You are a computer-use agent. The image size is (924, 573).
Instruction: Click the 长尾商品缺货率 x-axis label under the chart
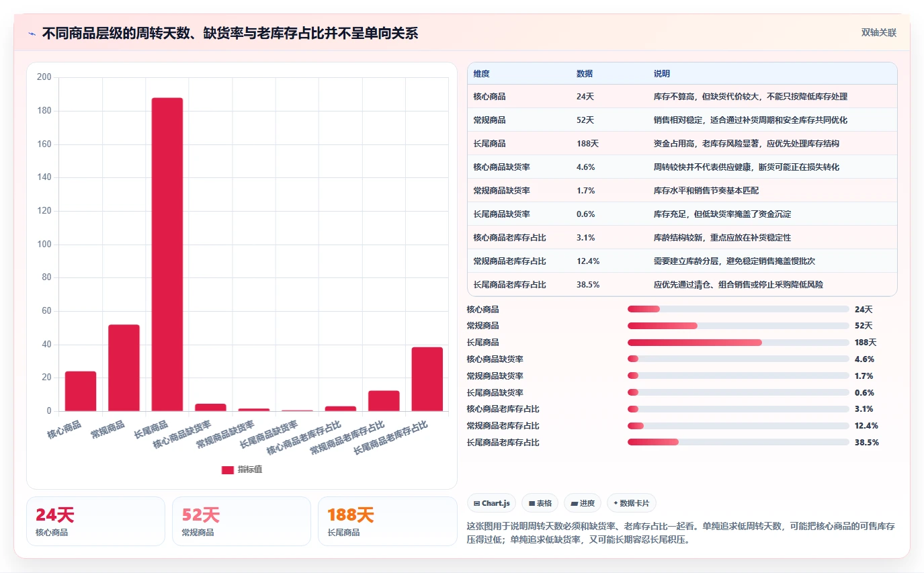point(269,435)
